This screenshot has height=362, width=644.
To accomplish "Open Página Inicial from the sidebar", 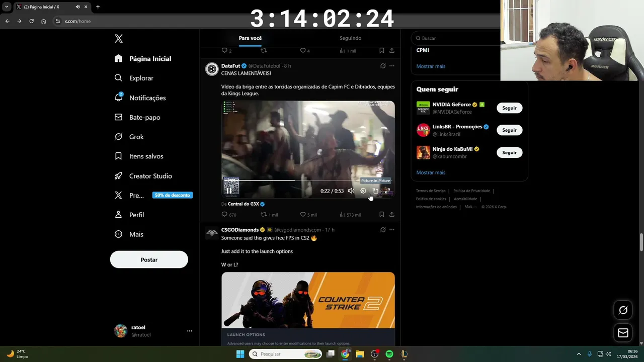I will click(x=143, y=58).
